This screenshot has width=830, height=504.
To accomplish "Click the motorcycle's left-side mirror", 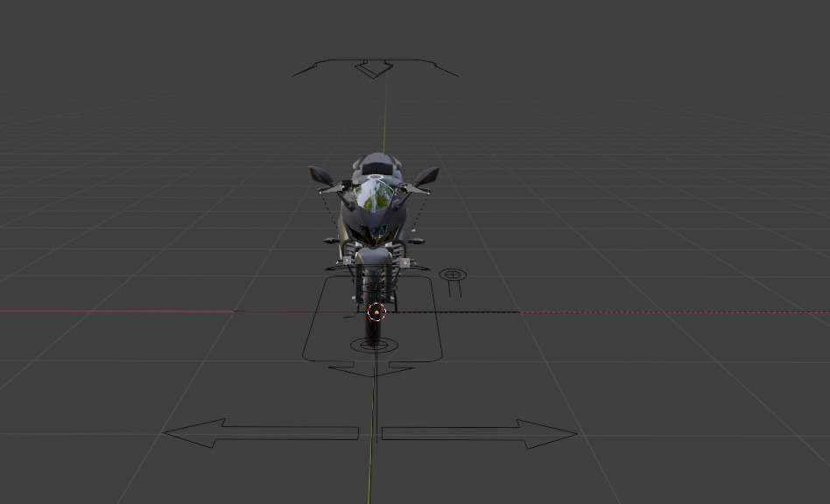I will pos(320,175).
